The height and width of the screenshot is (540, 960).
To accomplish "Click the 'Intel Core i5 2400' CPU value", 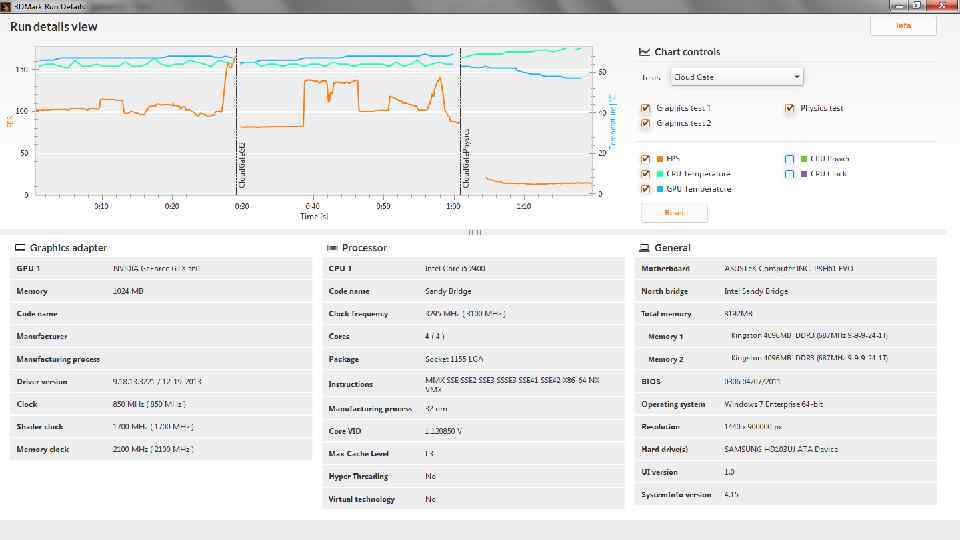I will tap(455, 269).
